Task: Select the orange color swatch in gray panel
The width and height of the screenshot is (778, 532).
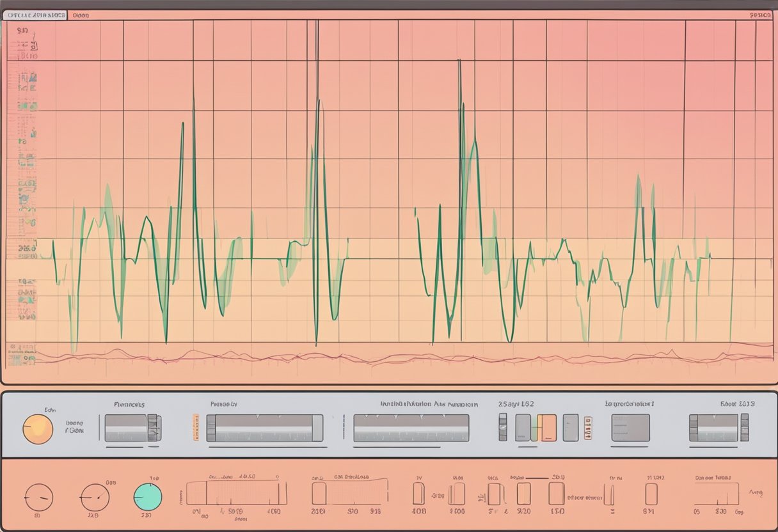Action: [548, 428]
